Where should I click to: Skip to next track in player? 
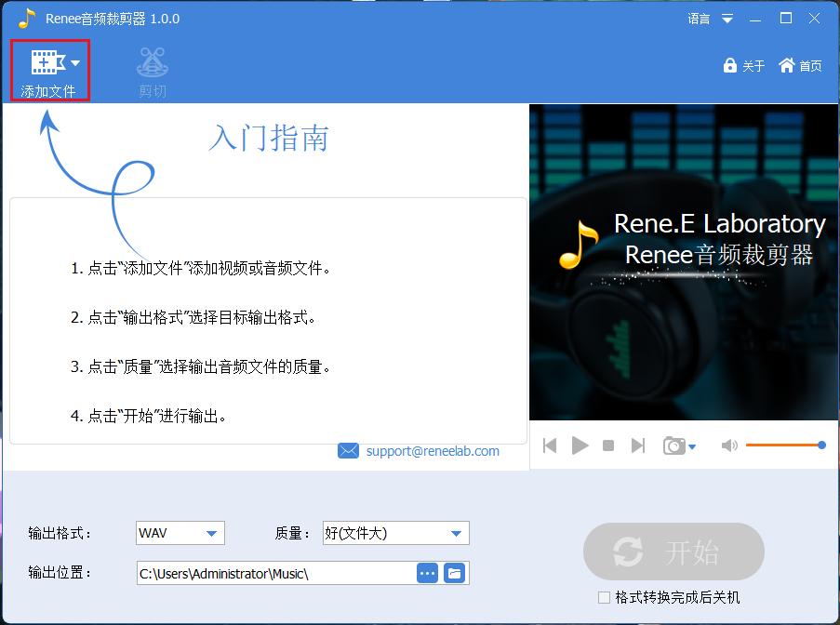[637, 445]
